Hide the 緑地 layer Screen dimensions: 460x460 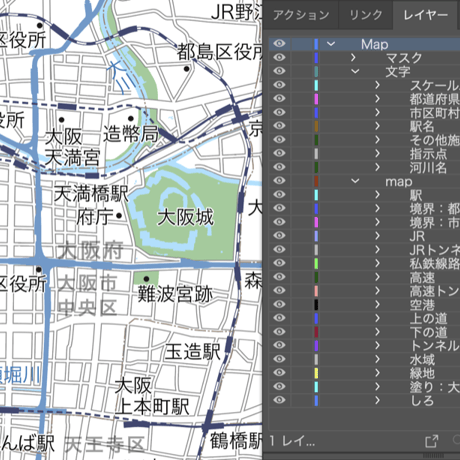pyautogui.click(x=279, y=372)
